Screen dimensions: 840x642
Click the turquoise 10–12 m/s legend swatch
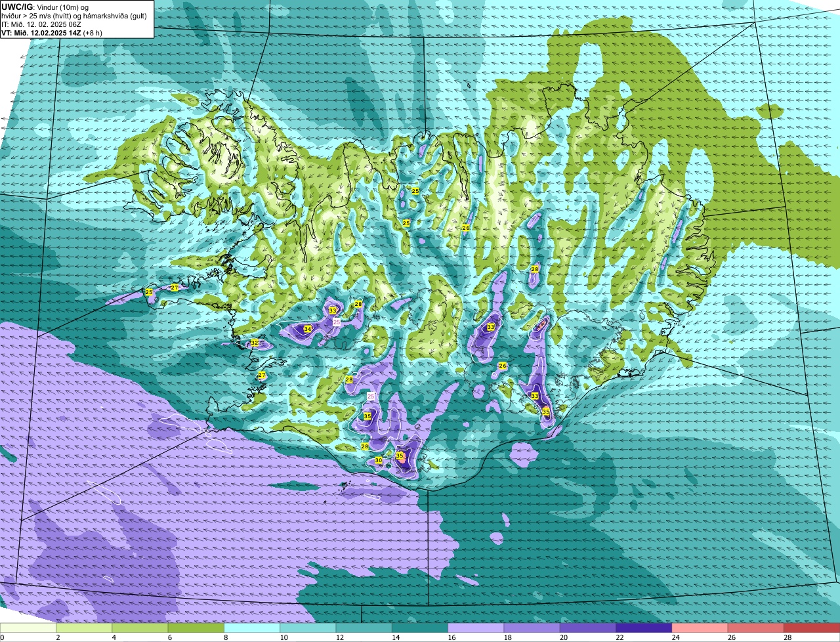coord(308,628)
